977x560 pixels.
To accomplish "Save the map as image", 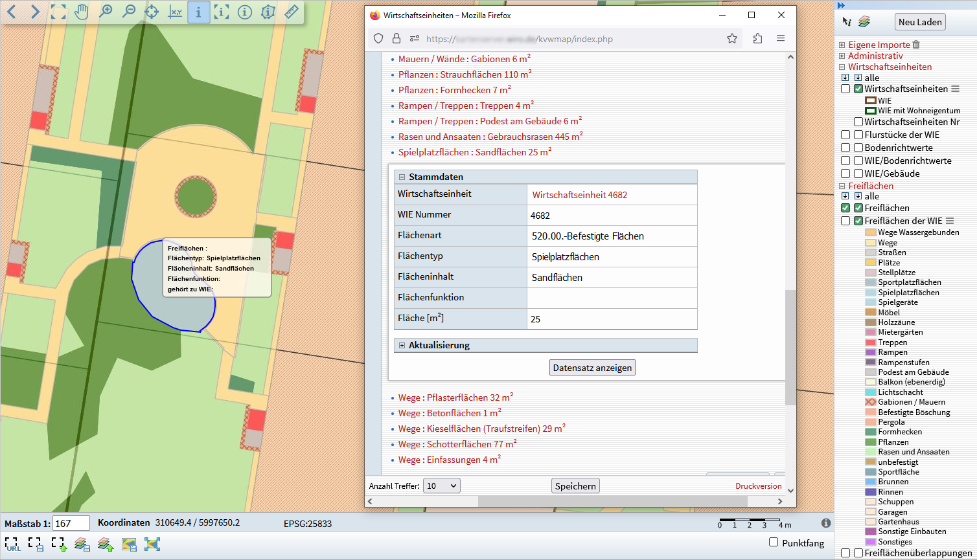I will pyautogui.click(x=129, y=544).
